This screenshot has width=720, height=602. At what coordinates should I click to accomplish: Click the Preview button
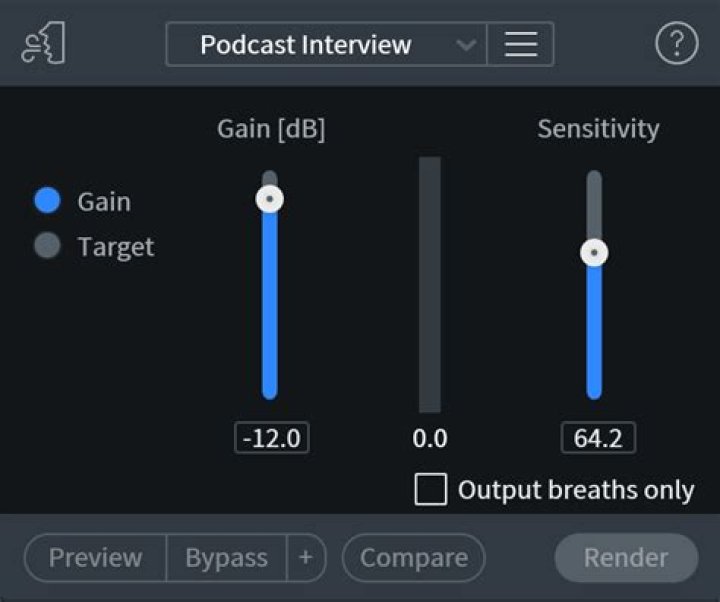(x=96, y=558)
